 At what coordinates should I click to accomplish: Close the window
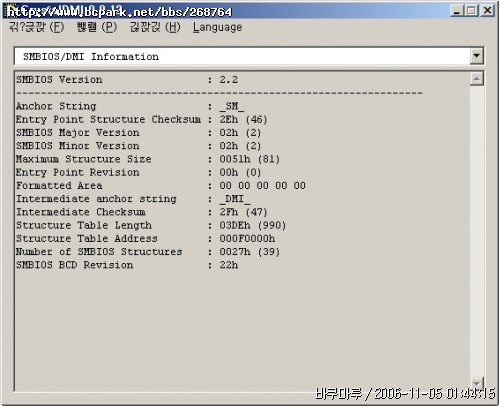point(487,11)
